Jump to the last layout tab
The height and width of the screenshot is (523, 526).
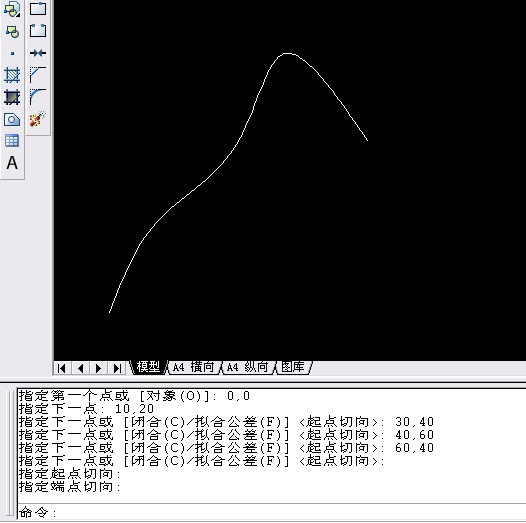[117, 368]
